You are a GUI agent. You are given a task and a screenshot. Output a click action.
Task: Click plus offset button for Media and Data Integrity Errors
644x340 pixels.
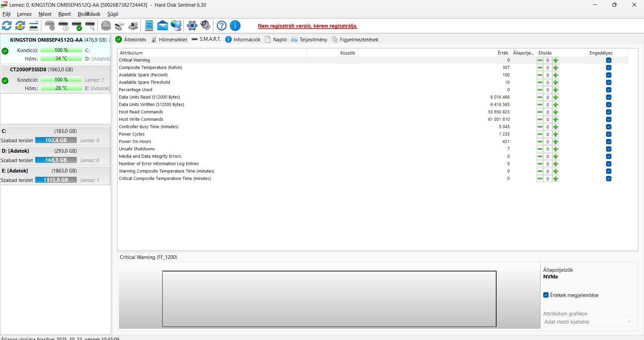[556, 156]
